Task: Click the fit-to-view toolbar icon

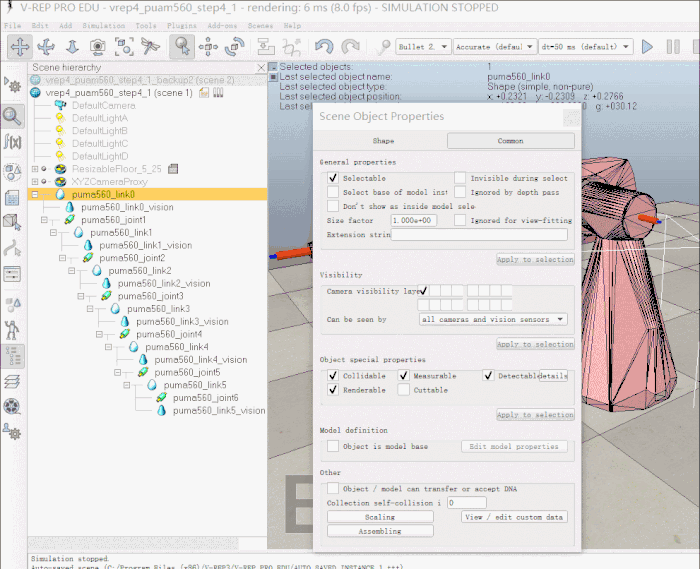Action: pyautogui.click(x=124, y=46)
